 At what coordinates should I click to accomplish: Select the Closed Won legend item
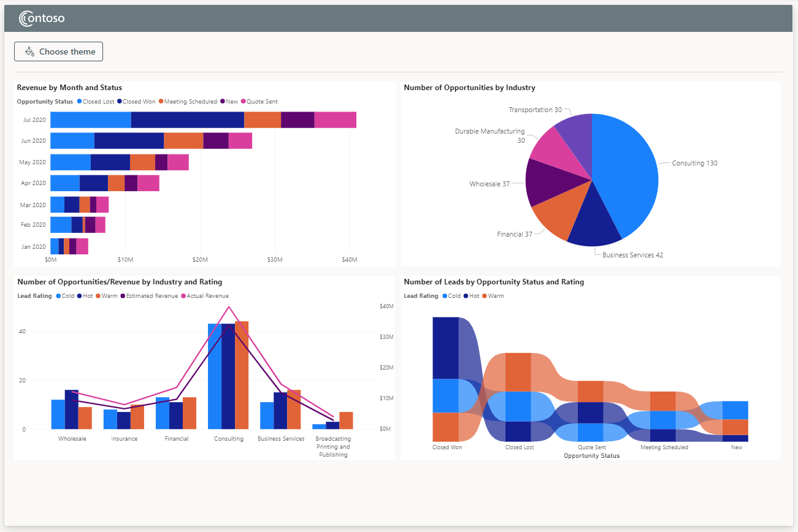[x=135, y=101]
